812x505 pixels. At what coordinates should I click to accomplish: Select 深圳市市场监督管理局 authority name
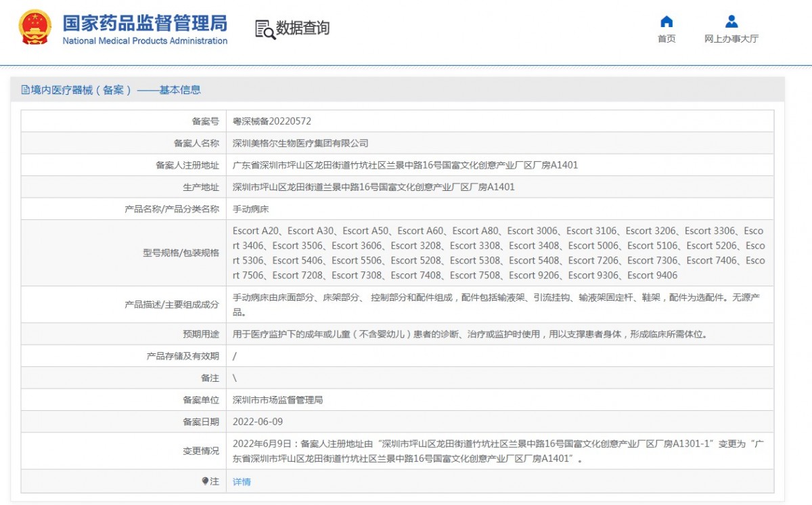click(278, 400)
